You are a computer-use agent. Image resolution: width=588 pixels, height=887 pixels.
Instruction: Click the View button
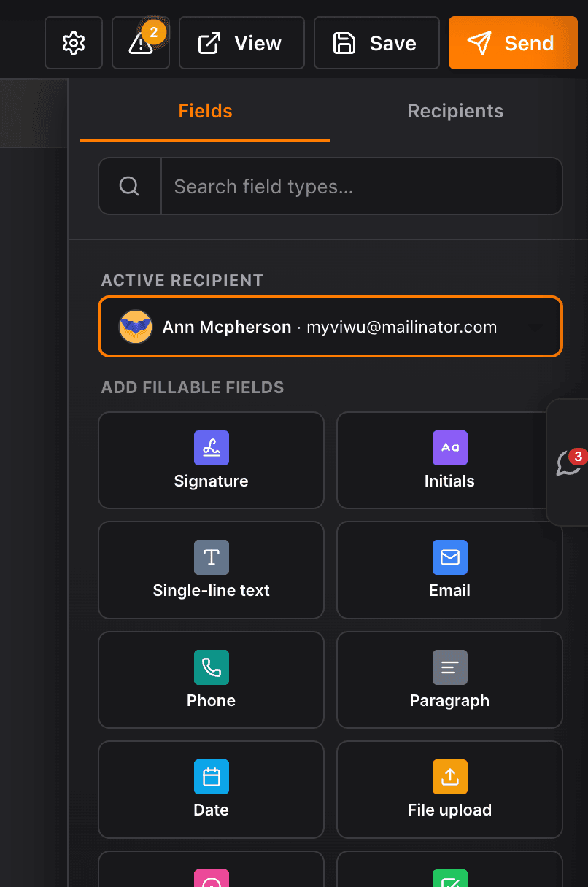241,43
